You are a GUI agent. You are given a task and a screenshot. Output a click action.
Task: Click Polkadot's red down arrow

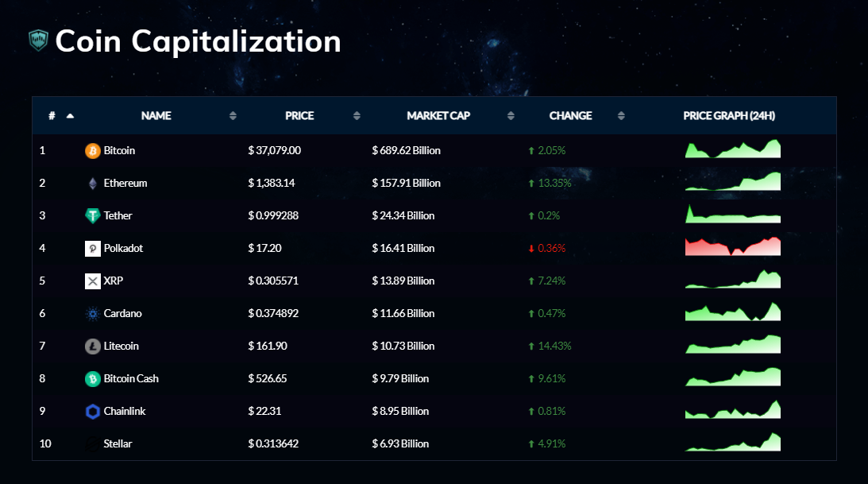[531, 249]
